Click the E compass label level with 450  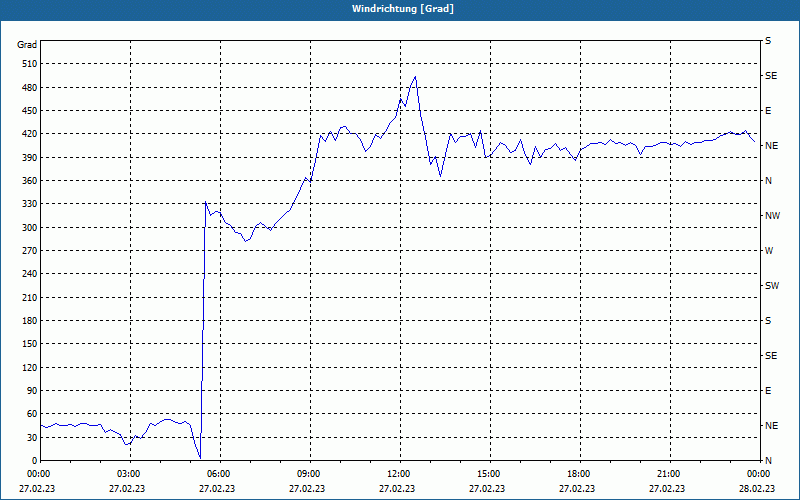768,111
